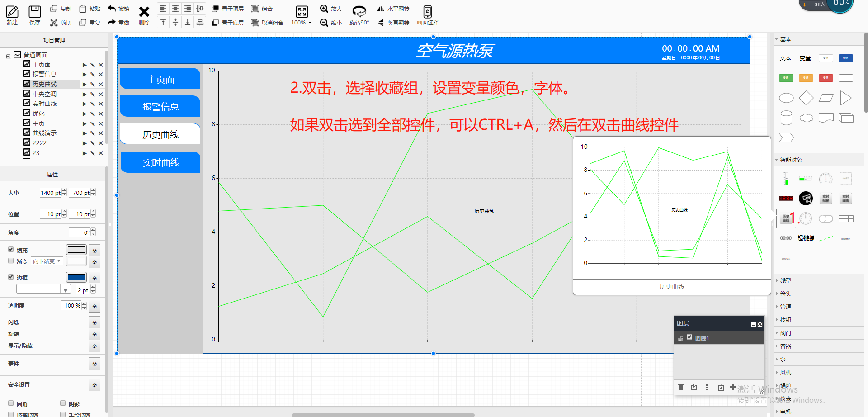Enable the 圆角 (Rounded corner) checkbox
The height and width of the screenshot is (417, 868).
[11, 403]
